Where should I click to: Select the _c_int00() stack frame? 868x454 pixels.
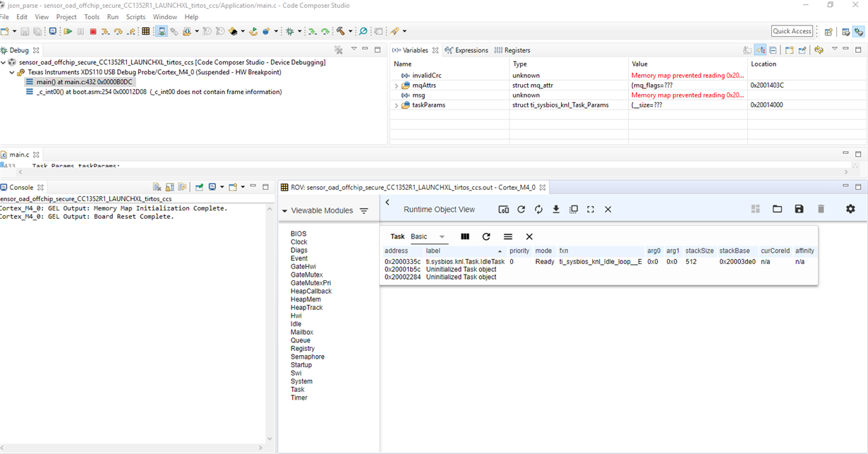(154, 92)
